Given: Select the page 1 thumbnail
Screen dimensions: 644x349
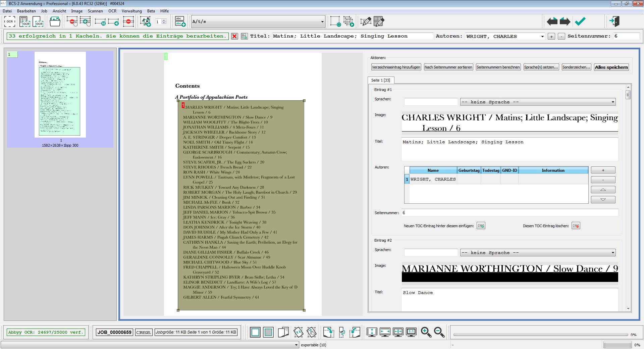Looking at the screenshot, I should (60, 95).
